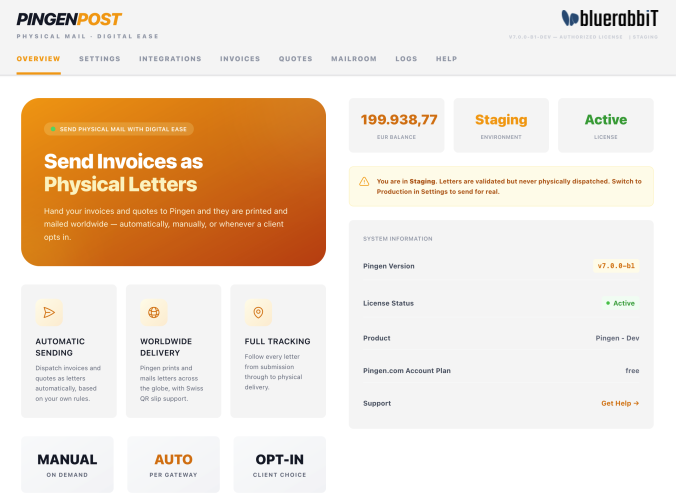
Task: Click the 199.938,77 EUR balance card
Action: tap(397, 125)
